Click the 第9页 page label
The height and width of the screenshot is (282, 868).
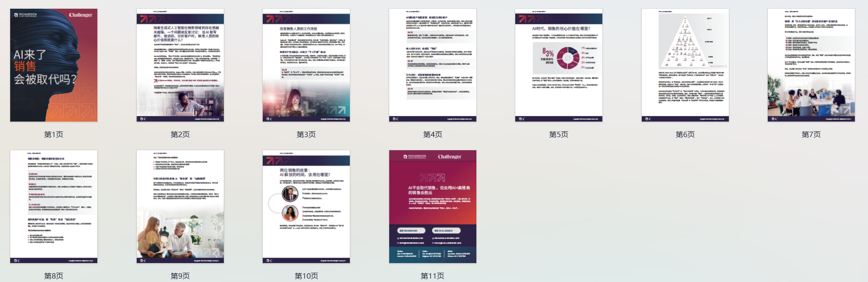pyautogui.click(x=180, y=276)
